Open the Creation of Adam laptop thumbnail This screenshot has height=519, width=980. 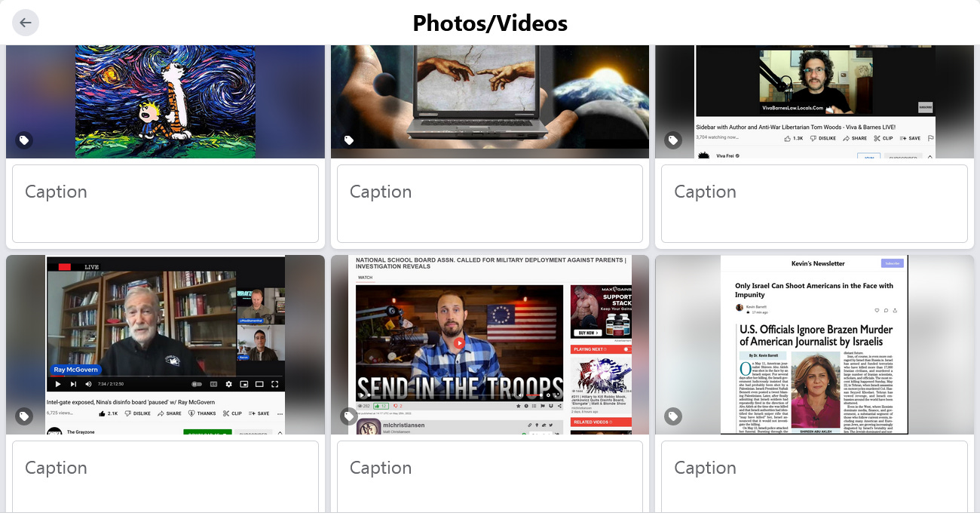490,102
